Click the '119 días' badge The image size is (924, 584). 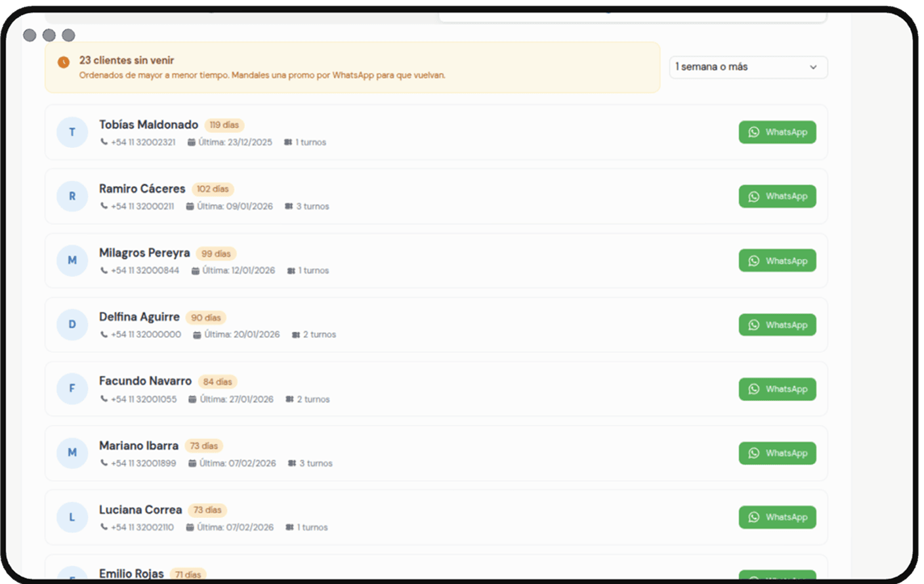click(224, 125)
